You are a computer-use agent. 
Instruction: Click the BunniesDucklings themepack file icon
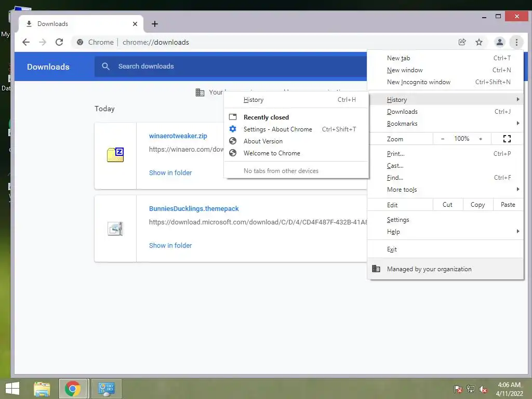(115, 229)
